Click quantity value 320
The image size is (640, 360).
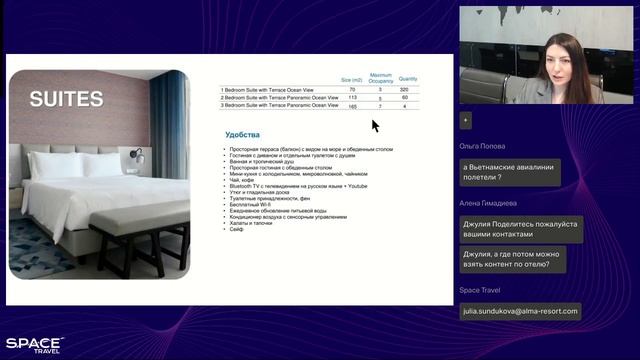point(404,89)
